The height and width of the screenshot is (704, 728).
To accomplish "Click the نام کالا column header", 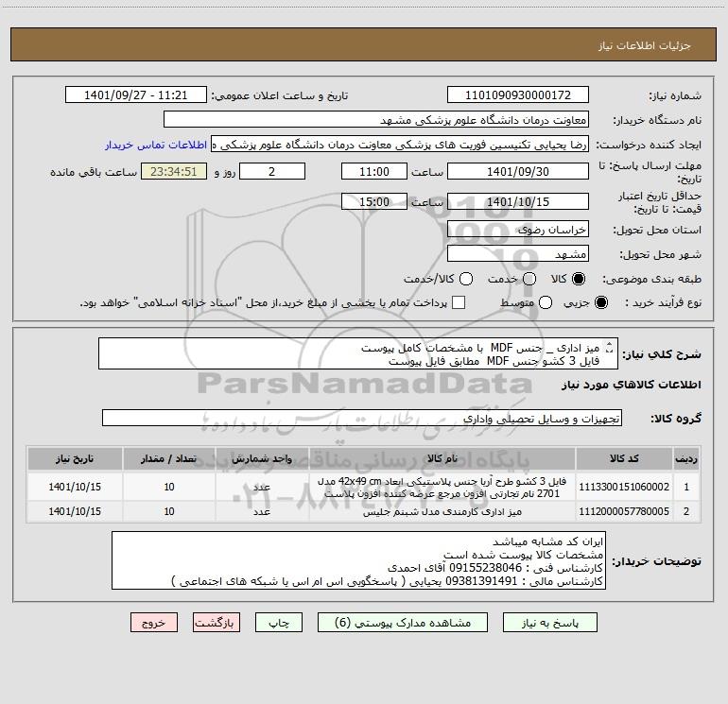I will point(442,458).
